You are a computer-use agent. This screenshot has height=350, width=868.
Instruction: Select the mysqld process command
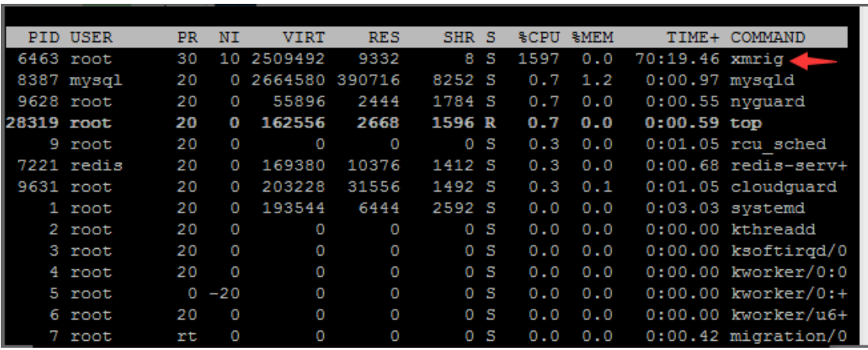762,80
